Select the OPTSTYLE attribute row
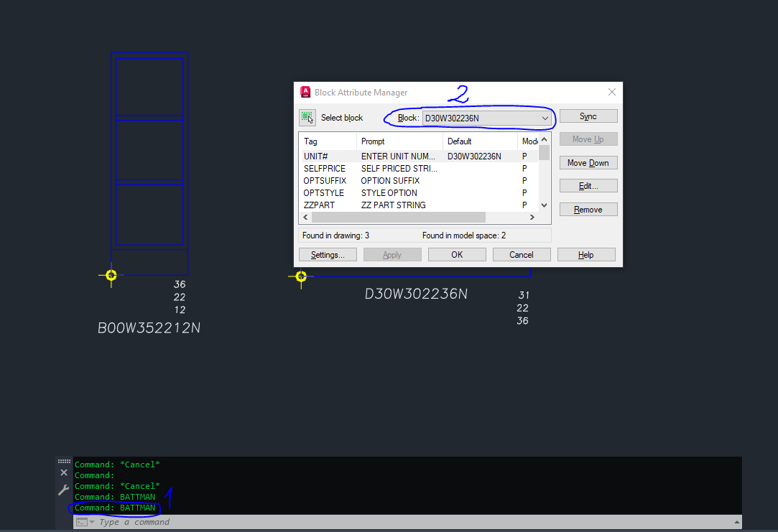Viewport: 778px width, 532px height. [420, 193]
